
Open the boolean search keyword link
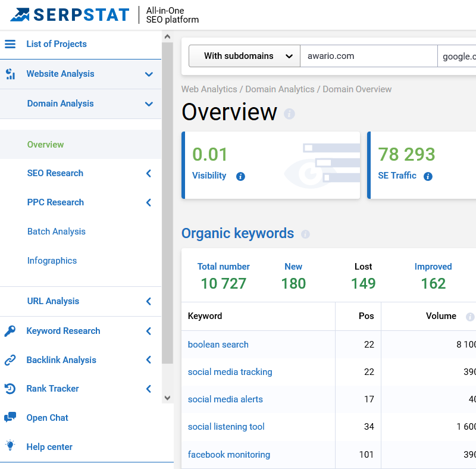point(218,345)
